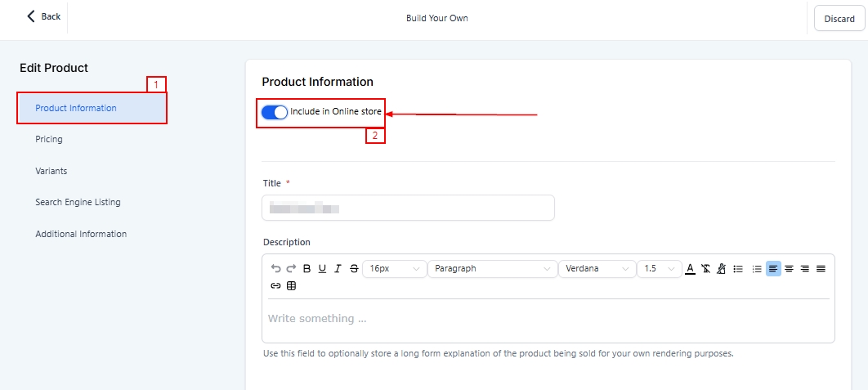Apply strikethrough formatting to description text
This screenshot has width=868, height=390.
pyautogui.click(x=353, y=268)
